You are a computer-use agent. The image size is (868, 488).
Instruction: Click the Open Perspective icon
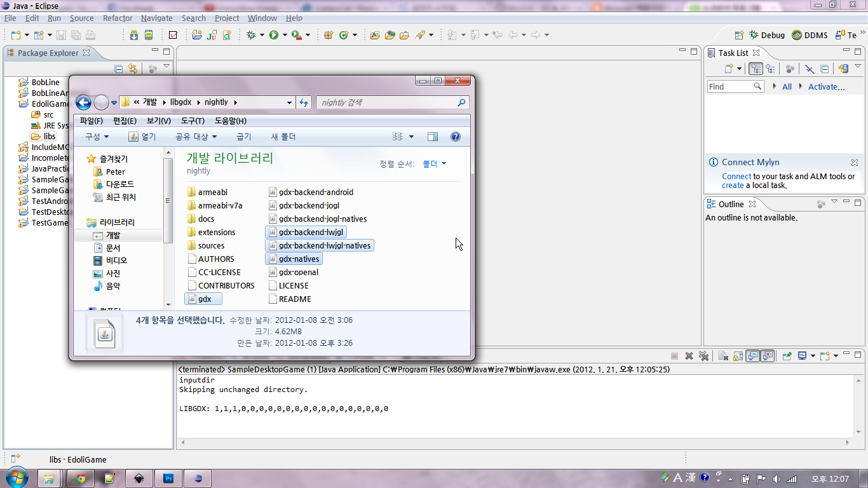point(740,35)
